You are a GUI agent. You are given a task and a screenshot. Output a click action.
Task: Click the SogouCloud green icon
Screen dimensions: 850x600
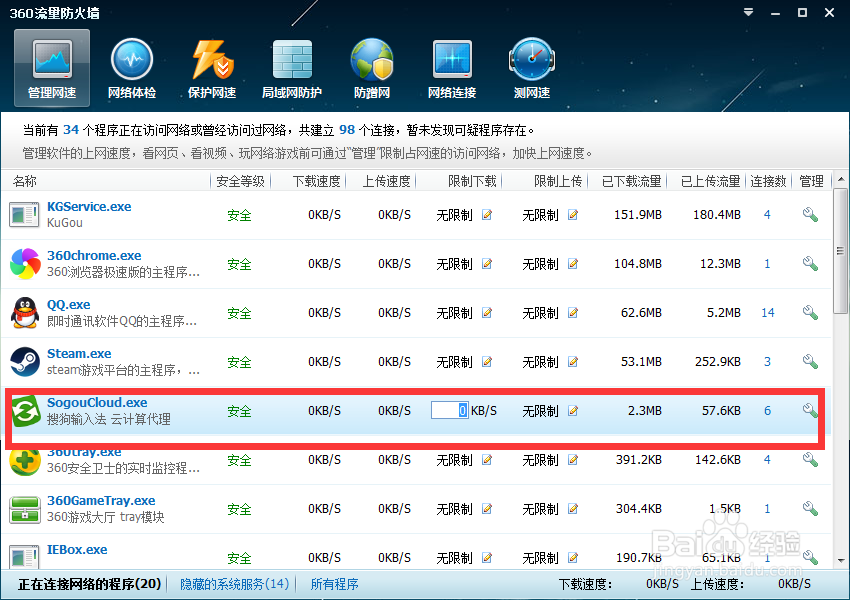coord(26,411)
